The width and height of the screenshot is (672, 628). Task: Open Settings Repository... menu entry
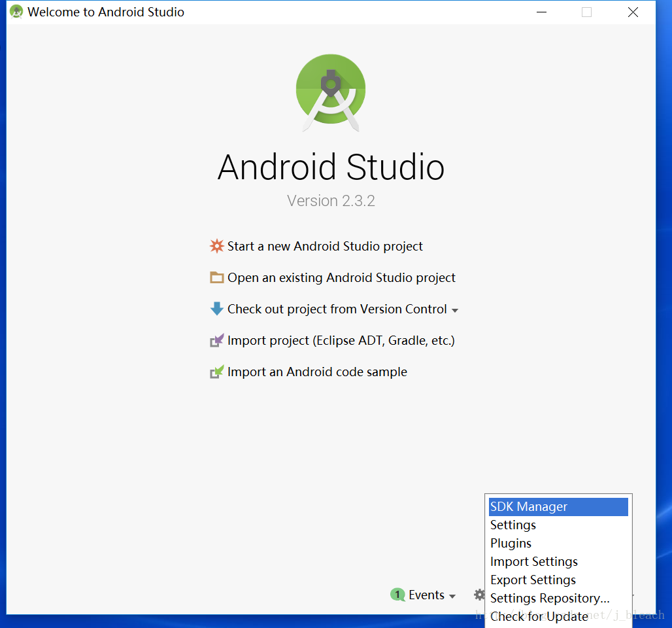click(x=558, y=598)
